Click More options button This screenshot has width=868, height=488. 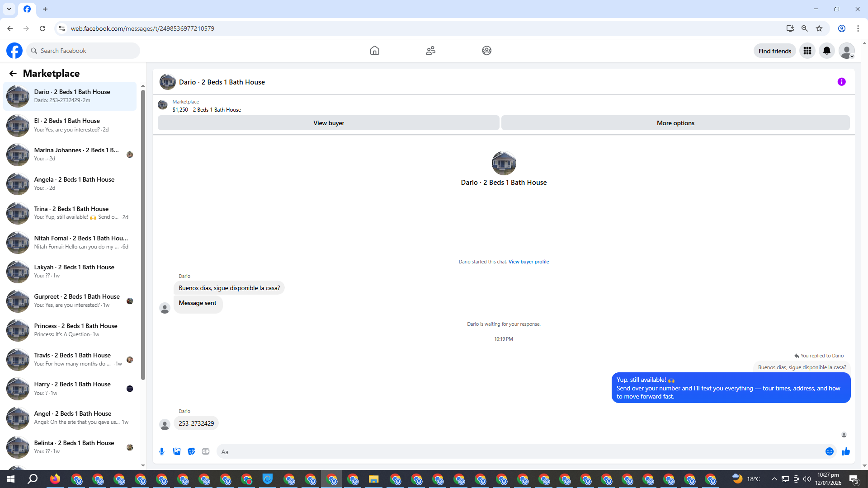pyautogui.click(x=675, y=123)
